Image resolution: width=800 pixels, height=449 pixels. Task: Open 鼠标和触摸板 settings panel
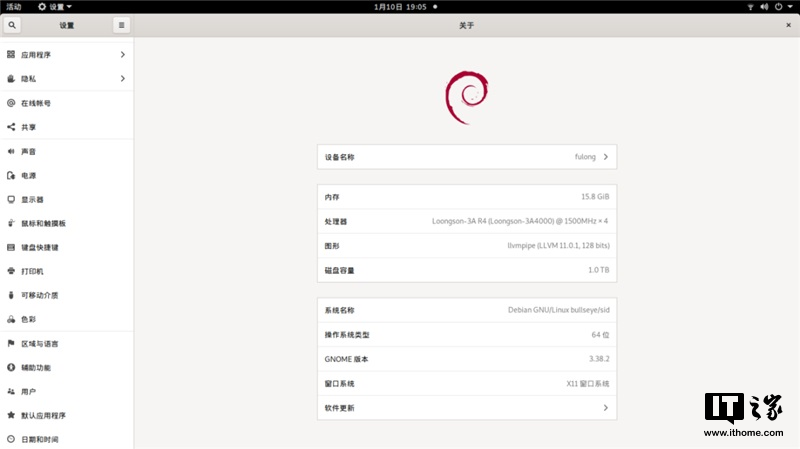tap(67, 223)
